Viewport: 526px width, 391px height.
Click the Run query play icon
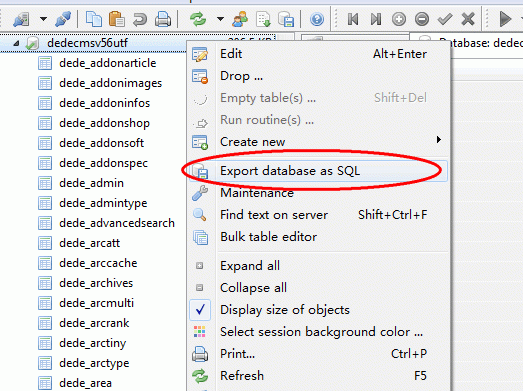pos(505,19)
